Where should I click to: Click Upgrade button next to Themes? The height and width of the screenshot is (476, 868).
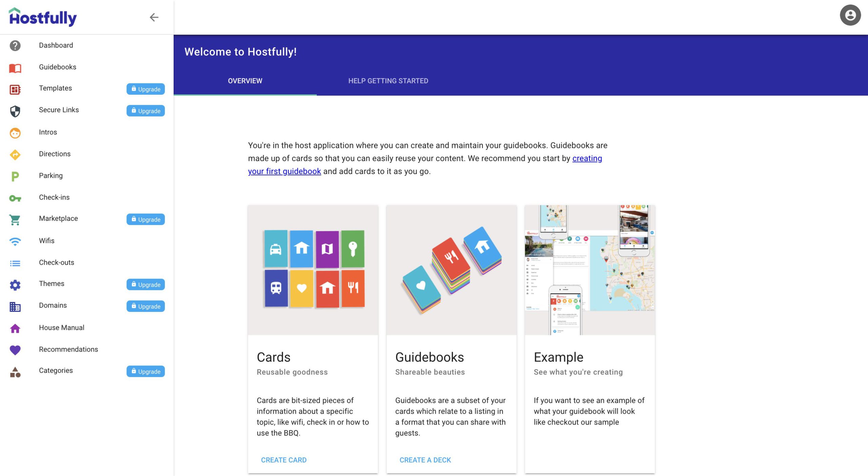point(145,284)
